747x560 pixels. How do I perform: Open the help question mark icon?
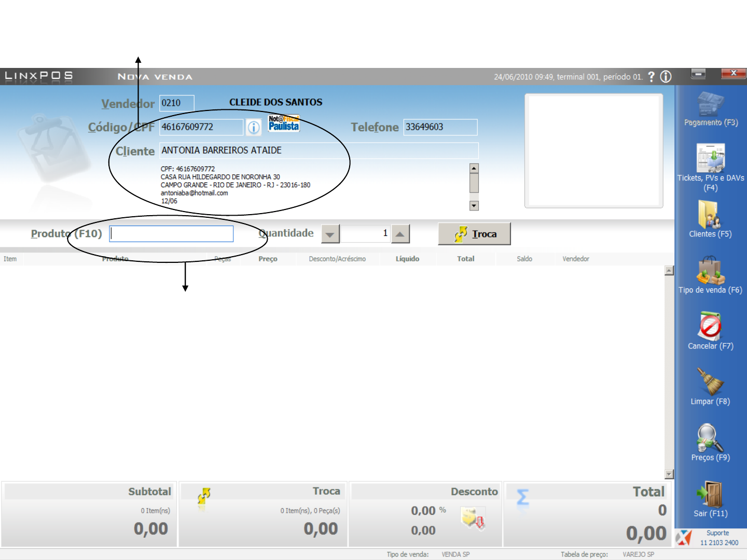(652, 77)
